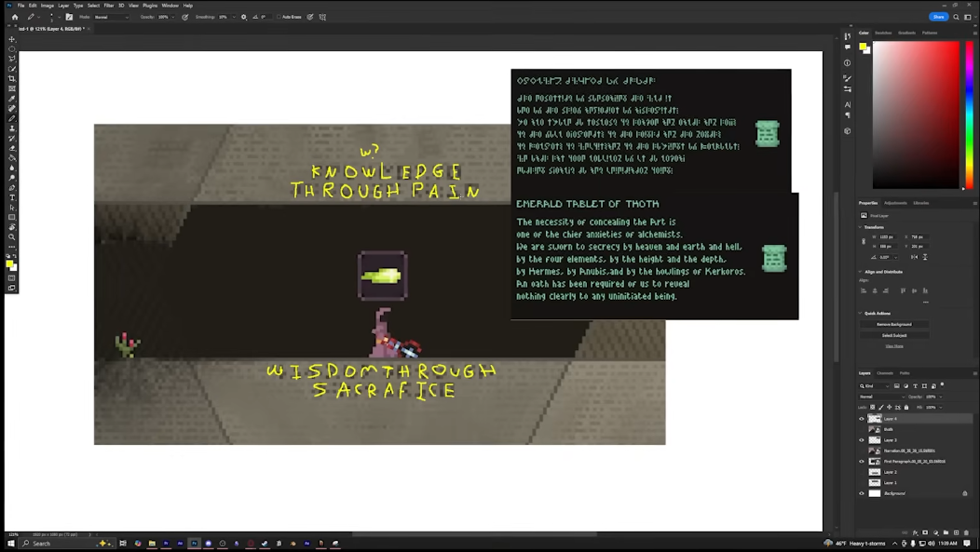This screenshot has width=980, height=552.
Task: Open the Windows Start button
Action: coord(10,544)
